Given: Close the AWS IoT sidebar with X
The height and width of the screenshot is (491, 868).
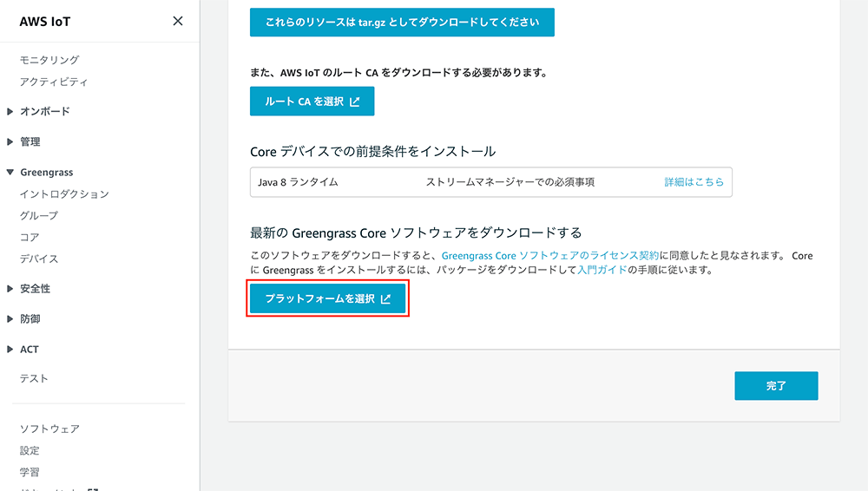Looking at the screenshot, I should pyautogui.click(x=178, y=21).
